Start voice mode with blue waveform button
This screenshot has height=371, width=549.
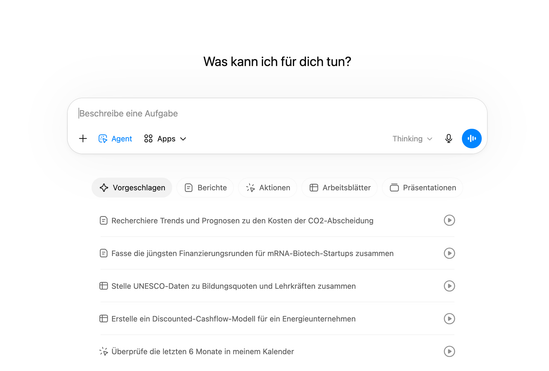pos(472,139)
